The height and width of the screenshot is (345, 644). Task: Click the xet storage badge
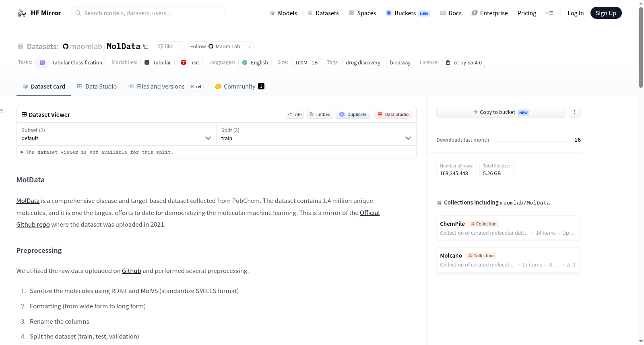point(196,87)
